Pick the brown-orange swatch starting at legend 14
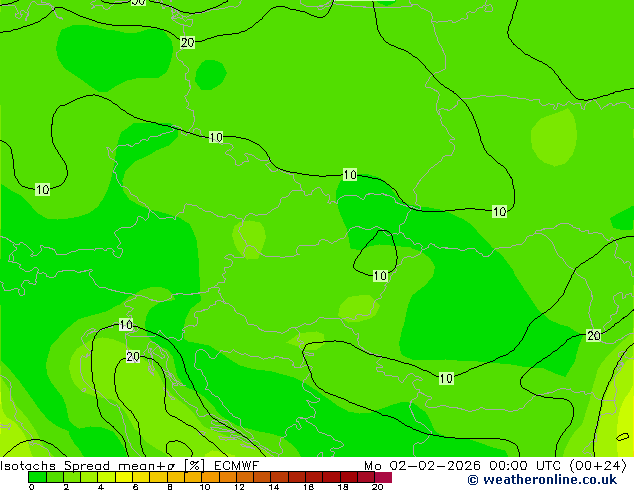This screenshot has height=490, width=634. click(280, 477)
